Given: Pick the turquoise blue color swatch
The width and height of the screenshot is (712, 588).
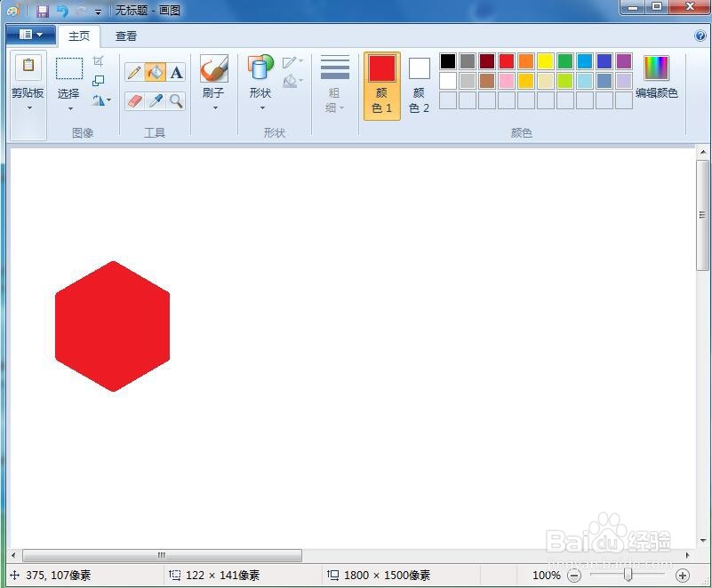Looking at the screenshot, I should [x=585, y=61].
